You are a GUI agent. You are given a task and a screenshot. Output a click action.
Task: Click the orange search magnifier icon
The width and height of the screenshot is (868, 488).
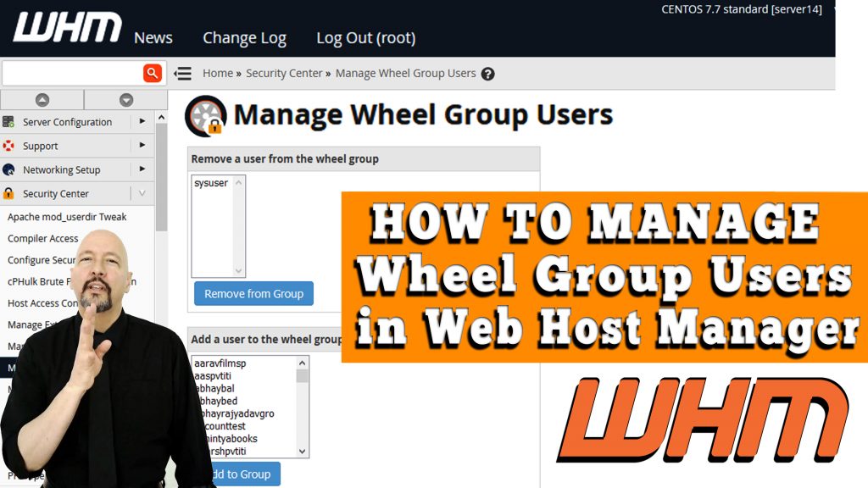coord(153,73)
